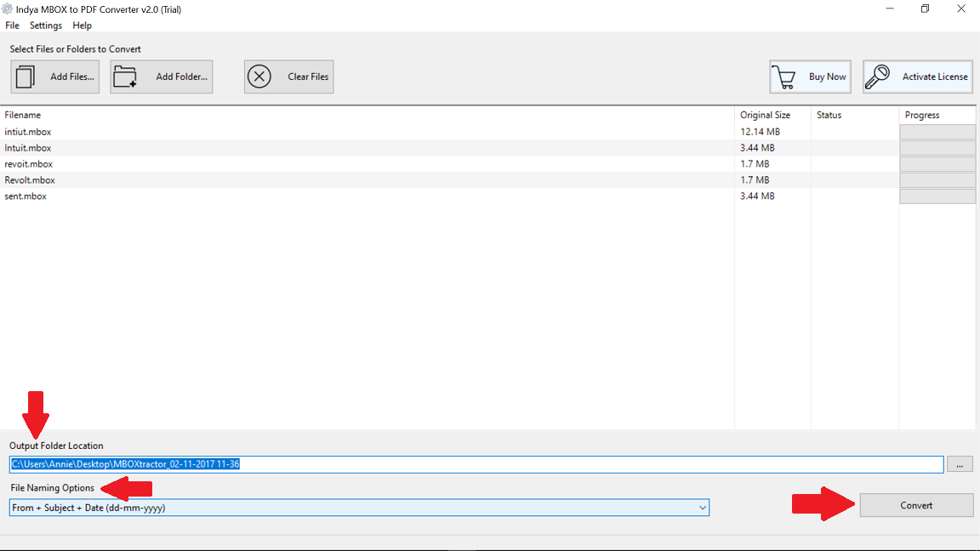Click the 3.44 MB size of sent.mbox
The width and height of the screenshot is (980, 551).
[757, 196]
